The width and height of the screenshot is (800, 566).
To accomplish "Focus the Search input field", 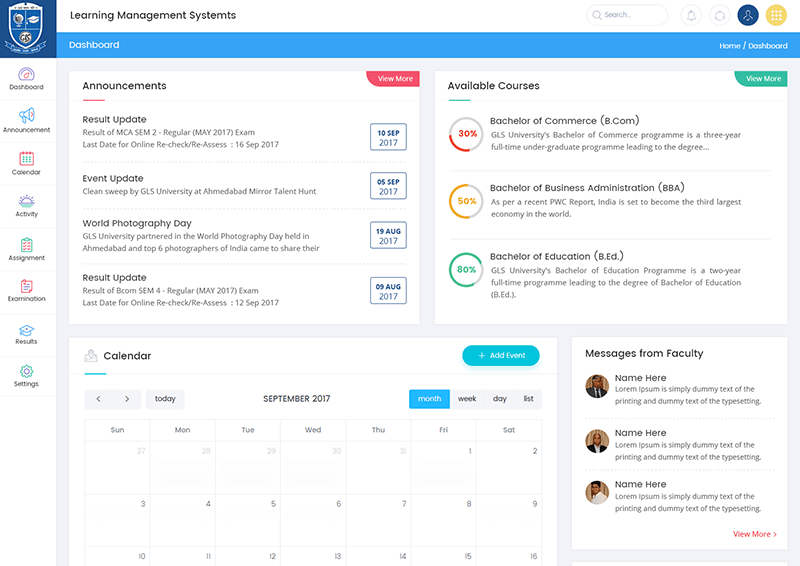I will tap(628, 15).
